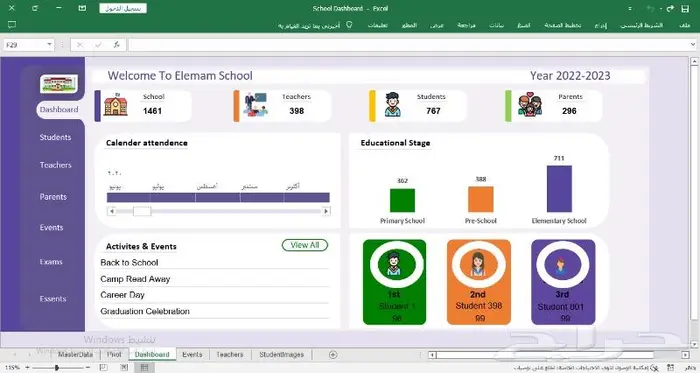Open the بيانات (Data) ribbon tab
This screenshot has height=373, width=700.
click(496, 25)
